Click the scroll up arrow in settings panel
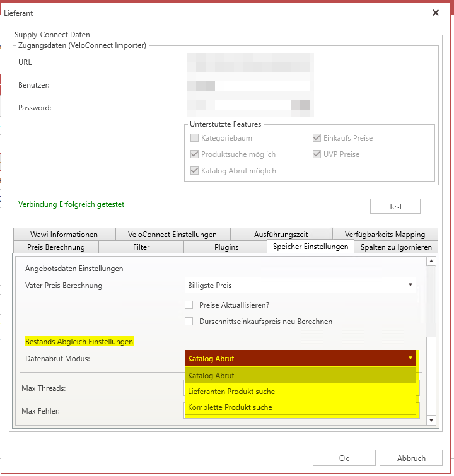 click(x=431, y=261)
